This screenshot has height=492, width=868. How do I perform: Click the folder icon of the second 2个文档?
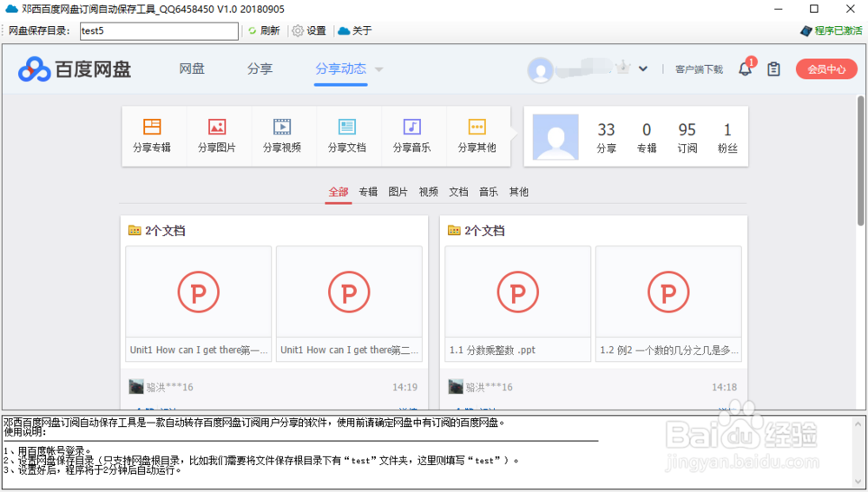pos(454,230)
